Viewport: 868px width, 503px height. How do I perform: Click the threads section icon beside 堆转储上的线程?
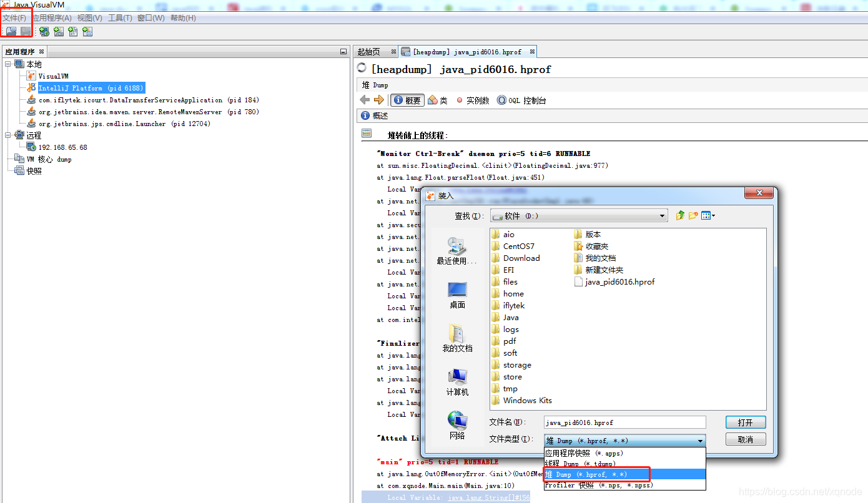(x=367, y=134)
